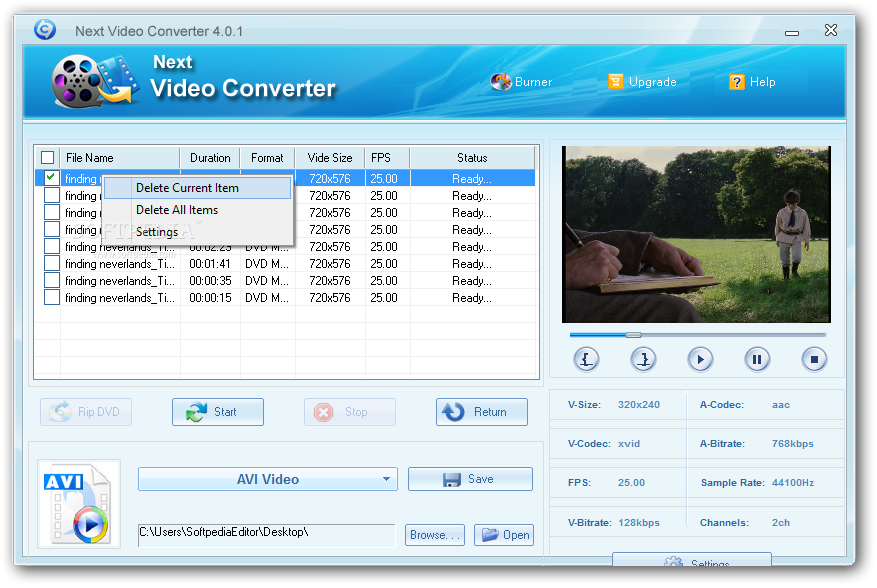Save the output profile
877x588 pixels.
click(x=470, y=479)
